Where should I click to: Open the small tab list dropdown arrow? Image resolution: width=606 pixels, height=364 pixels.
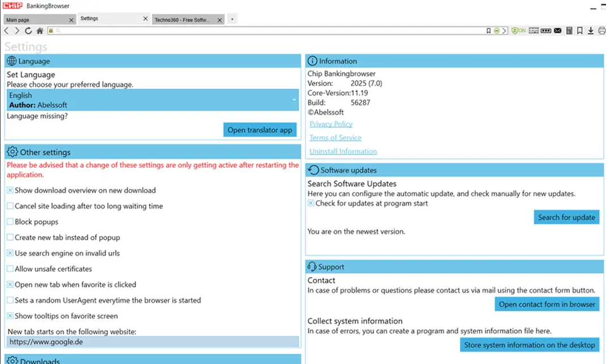click(x=232, y=19)
